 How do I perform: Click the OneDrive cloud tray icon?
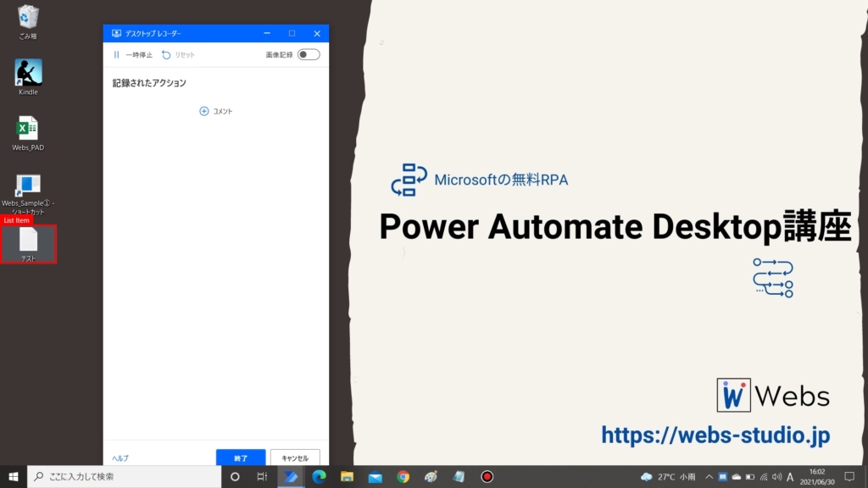[x=737, y=476]
